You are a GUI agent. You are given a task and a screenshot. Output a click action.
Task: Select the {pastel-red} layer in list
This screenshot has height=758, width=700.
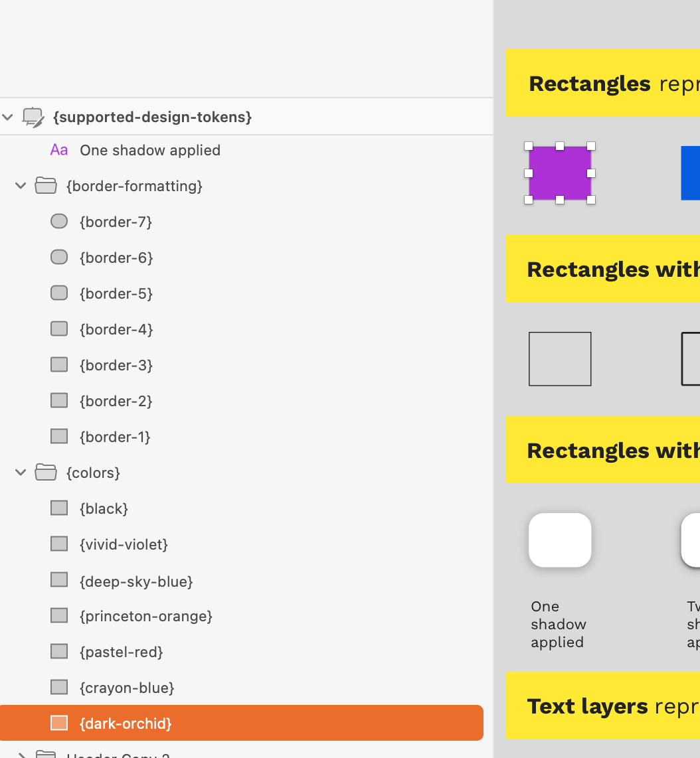[121, 652]
